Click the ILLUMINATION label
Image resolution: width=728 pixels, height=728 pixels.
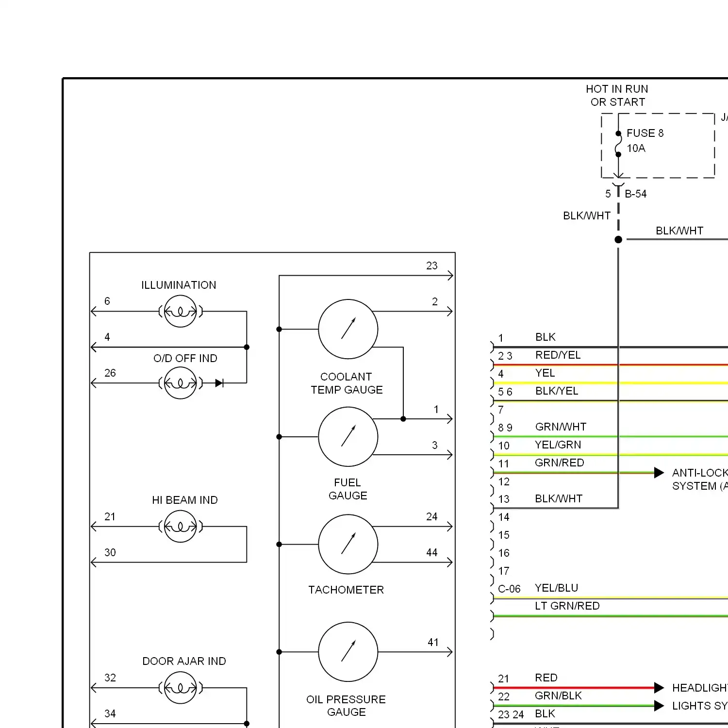tap(179, 285)
